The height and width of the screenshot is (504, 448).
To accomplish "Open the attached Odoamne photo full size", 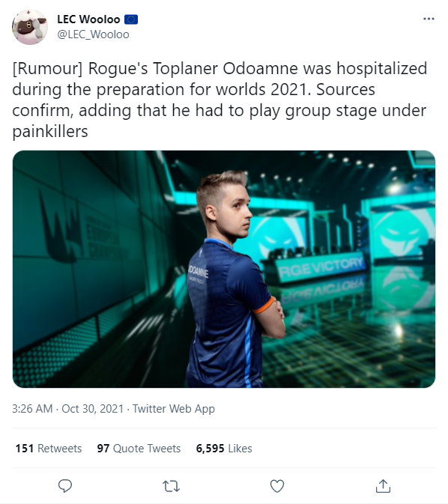I will pyautogui.click(x=224, y=269).
